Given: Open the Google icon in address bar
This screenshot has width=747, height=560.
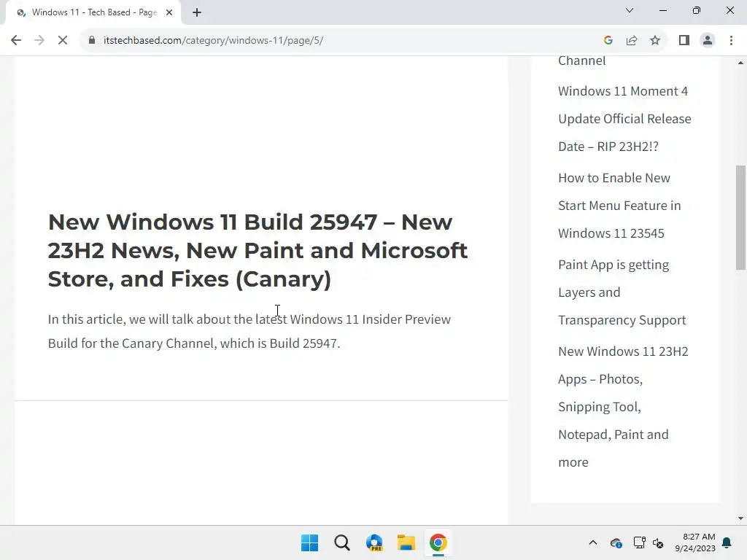Looking at the screenshot, I should coord(608,41).
